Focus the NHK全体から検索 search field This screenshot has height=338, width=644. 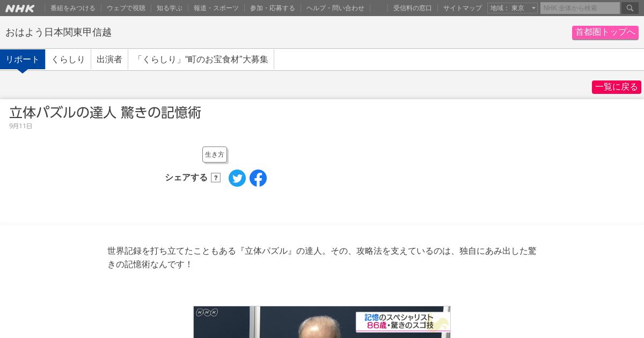pos(580,8)
